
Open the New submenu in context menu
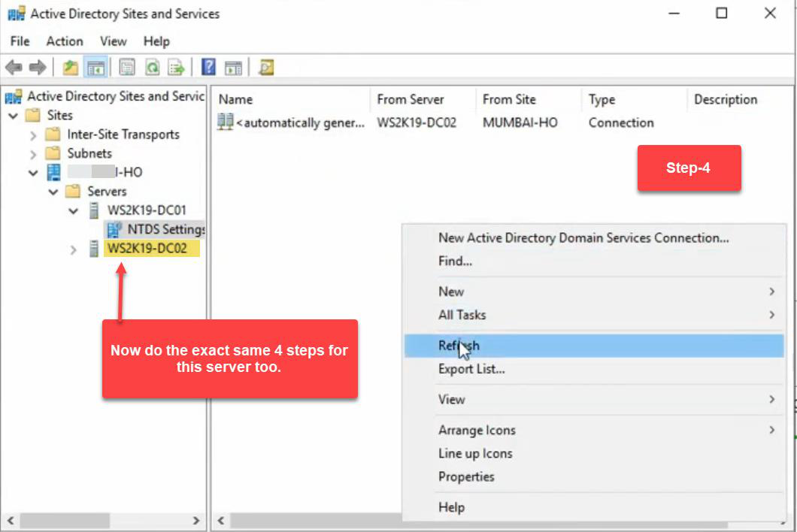pyautogui.click(x=594, y=292)
